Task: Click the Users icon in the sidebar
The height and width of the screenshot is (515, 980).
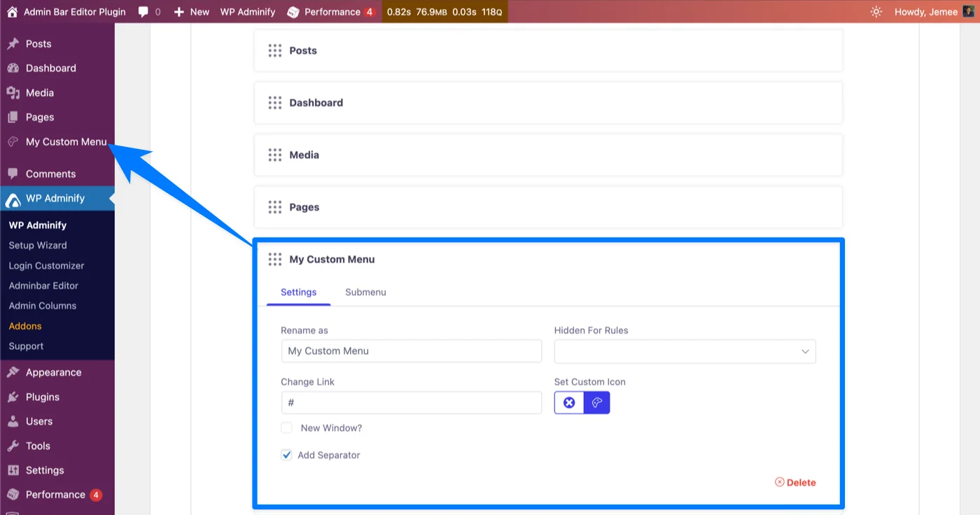Action: click(x=13, y=421)
